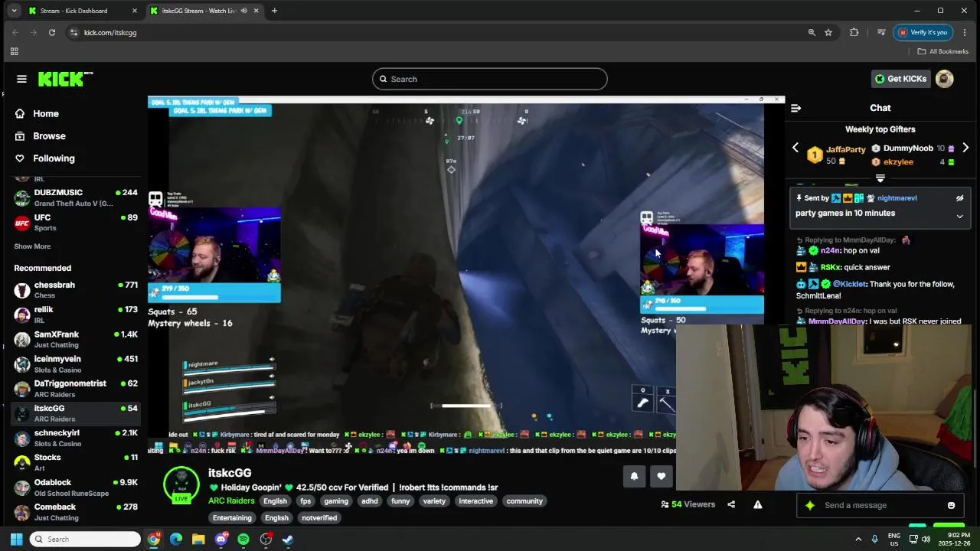Click the browser back arrow
Screen dimensions: 980x551
pos(15,32)
